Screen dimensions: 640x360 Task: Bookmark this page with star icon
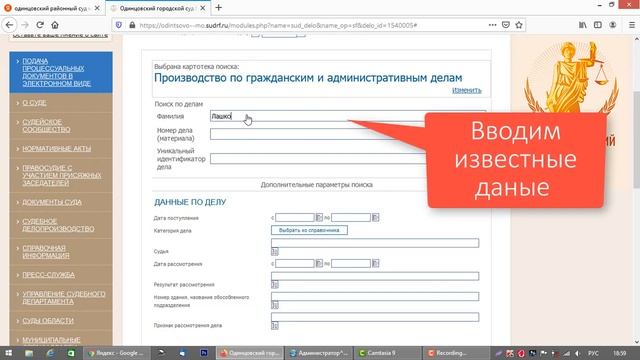tap(519, 25)
